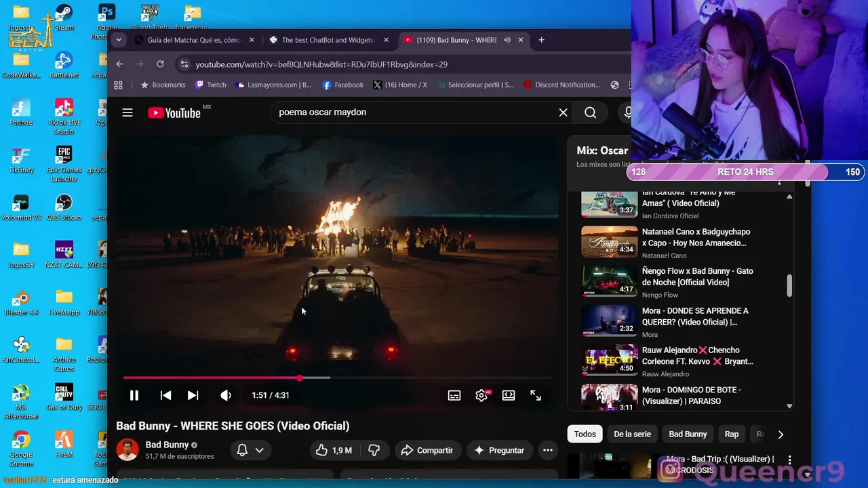Screen dimensions: 868x488
Task: Go back in browser history
Action: (119, 64)
